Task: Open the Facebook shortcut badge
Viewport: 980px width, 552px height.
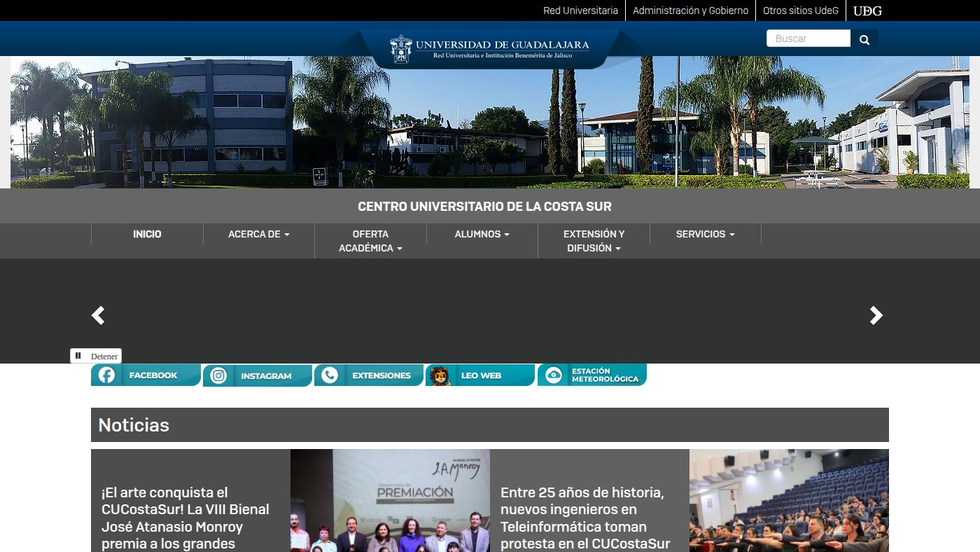Action: click(146, 375)
